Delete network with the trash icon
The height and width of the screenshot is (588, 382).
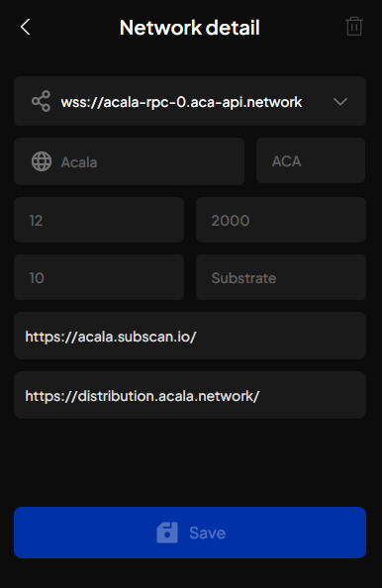[354, 27]
